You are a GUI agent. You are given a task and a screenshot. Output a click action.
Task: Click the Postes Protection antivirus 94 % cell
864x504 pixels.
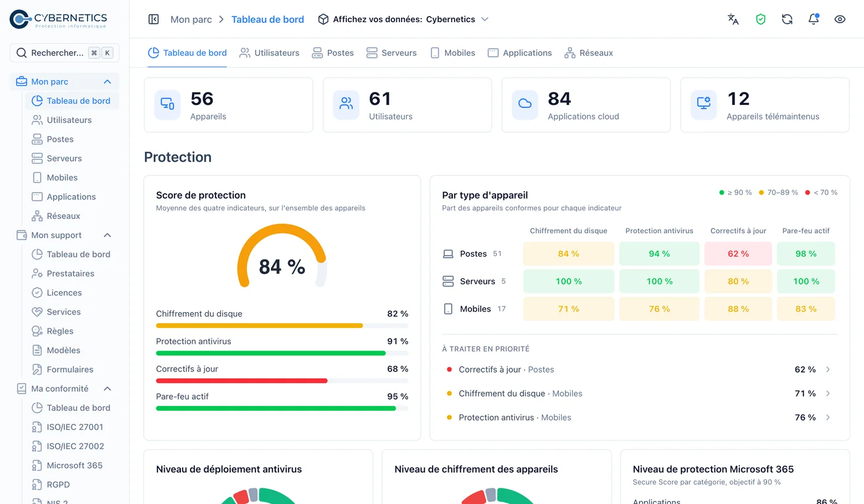(x=659, y=254)
